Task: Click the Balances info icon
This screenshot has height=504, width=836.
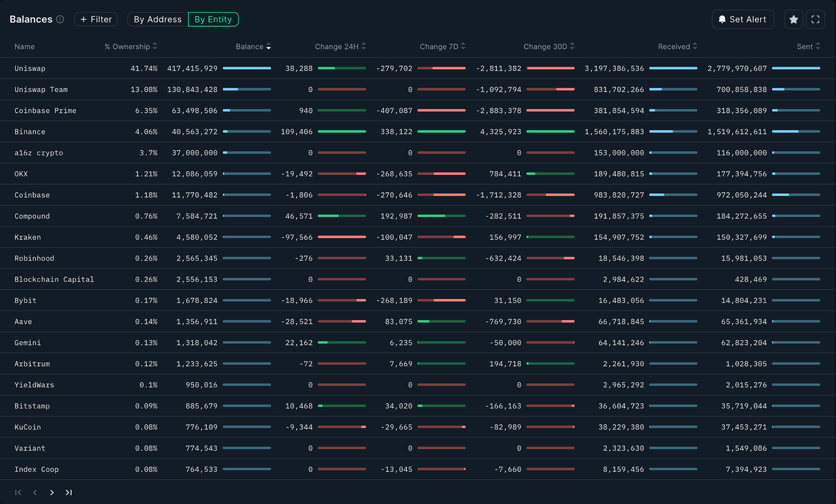Action: [60, 20]
